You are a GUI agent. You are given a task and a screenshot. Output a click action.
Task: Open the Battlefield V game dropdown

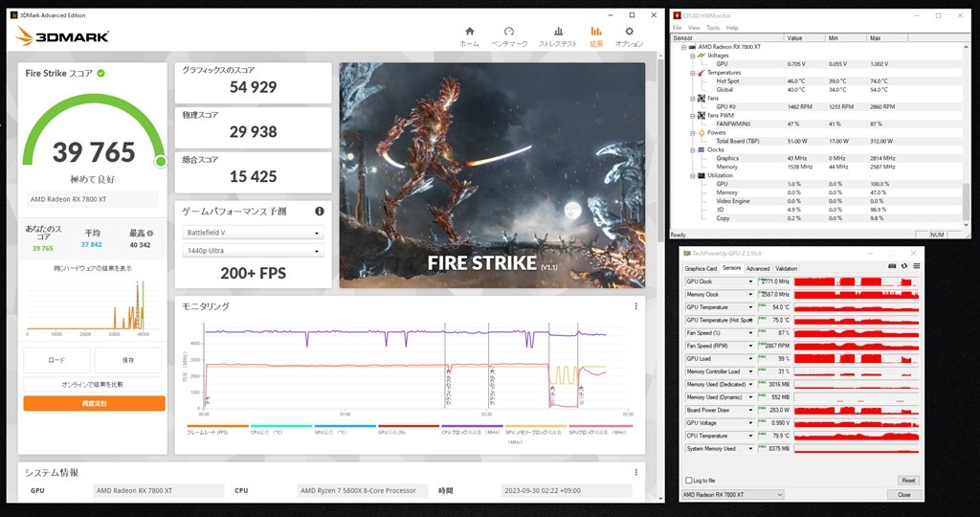tap(253, 233)
